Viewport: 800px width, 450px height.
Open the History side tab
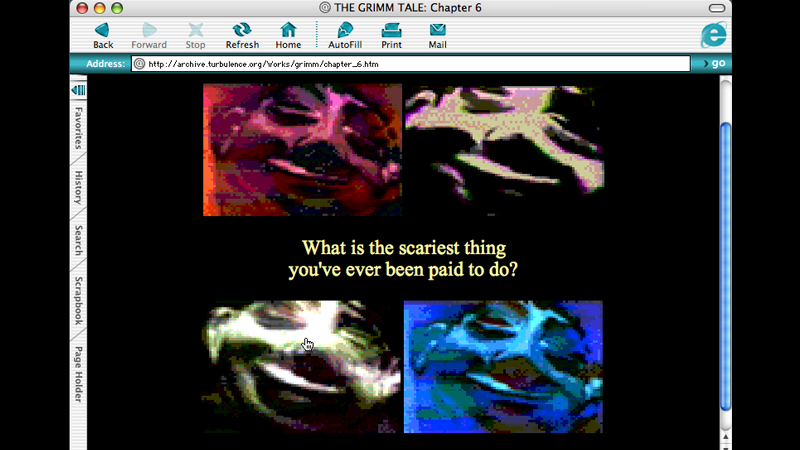[78, 186]
